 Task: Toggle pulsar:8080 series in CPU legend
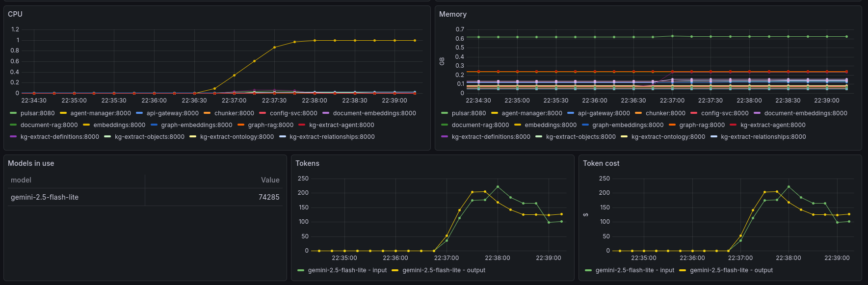point(37,113)
